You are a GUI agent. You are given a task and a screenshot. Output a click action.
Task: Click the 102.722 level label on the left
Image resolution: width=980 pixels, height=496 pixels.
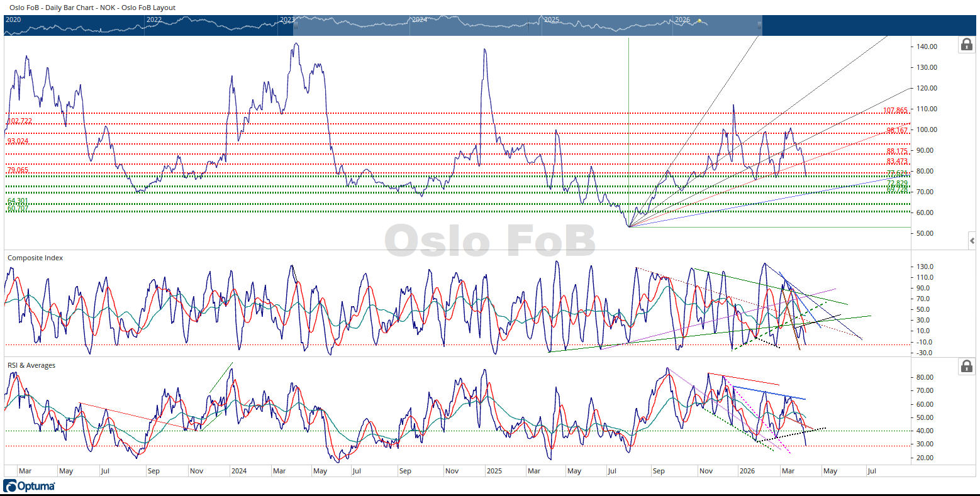click(19, 121)
